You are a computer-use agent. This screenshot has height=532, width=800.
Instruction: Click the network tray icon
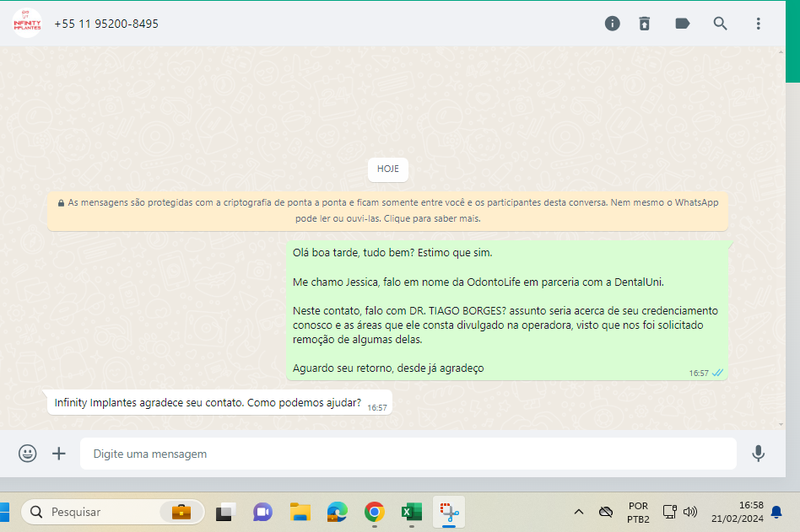point(669,512)
